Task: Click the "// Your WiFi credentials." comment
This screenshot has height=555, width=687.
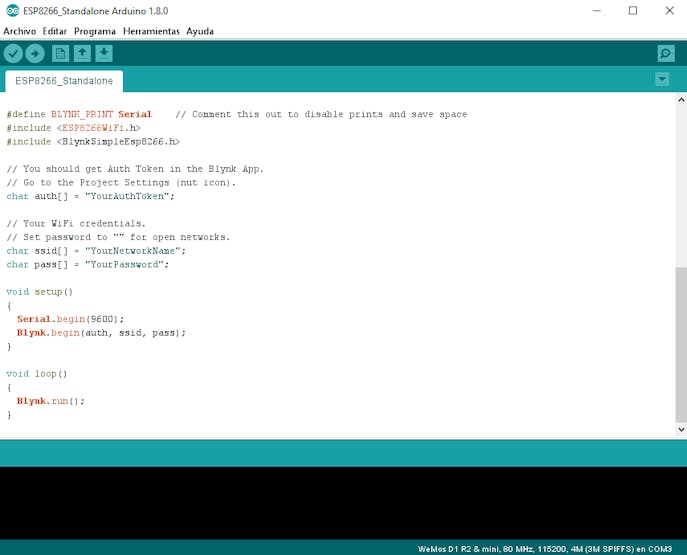Action: 76,223
